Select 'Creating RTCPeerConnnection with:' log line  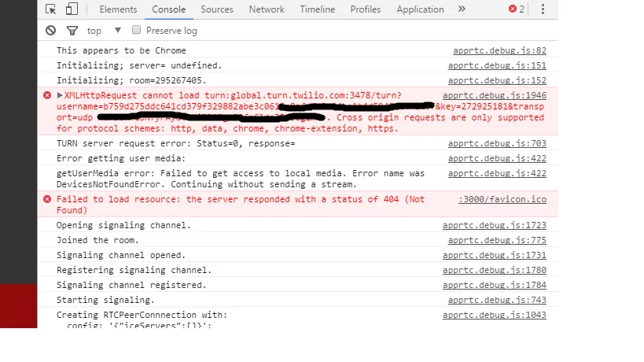[142, 315]
